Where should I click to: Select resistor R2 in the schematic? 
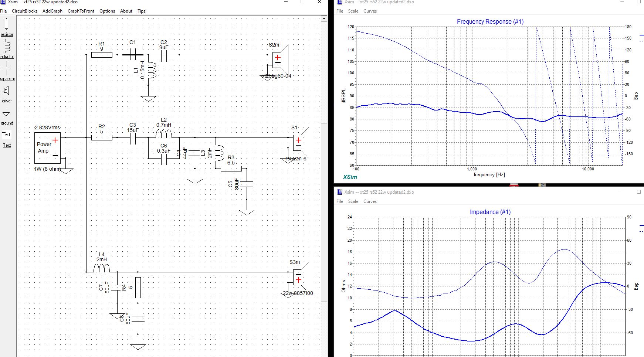(102, 137)
